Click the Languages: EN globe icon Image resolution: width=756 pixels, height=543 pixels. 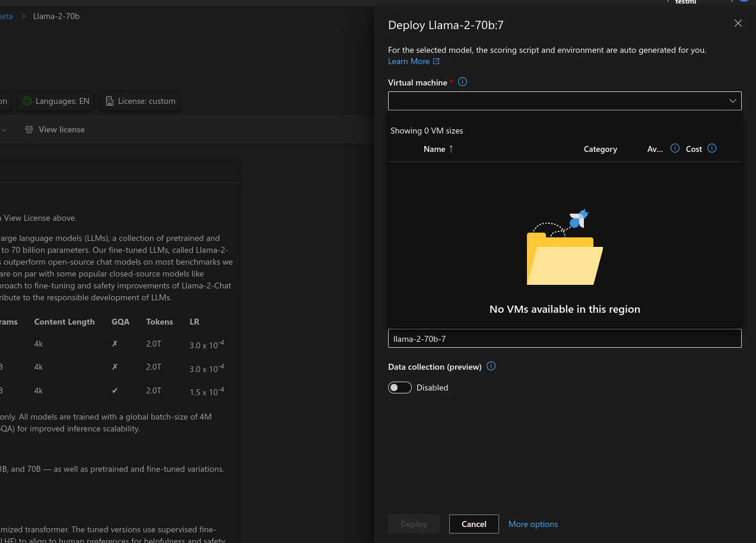tap(27, 101)
